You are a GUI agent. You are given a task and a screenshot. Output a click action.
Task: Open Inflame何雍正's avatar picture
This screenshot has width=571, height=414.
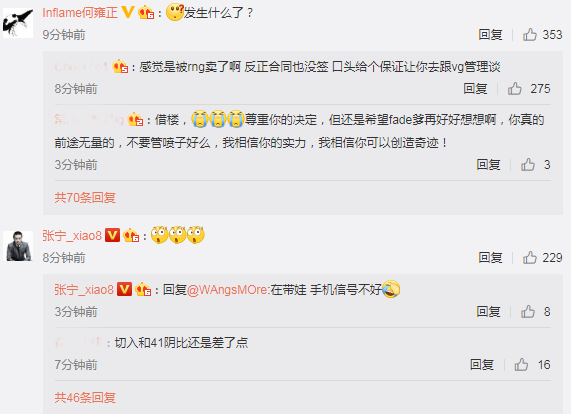coord(18,23)
